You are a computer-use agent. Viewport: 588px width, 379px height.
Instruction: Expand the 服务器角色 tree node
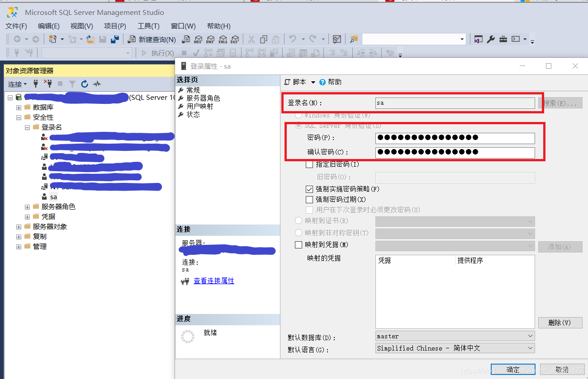(27, 207)
